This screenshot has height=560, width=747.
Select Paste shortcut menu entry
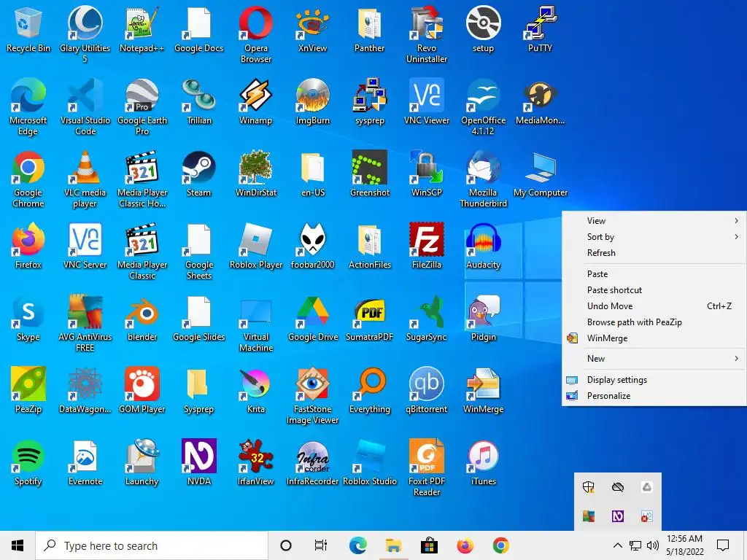pyautogui.click(x=654, y=290)
